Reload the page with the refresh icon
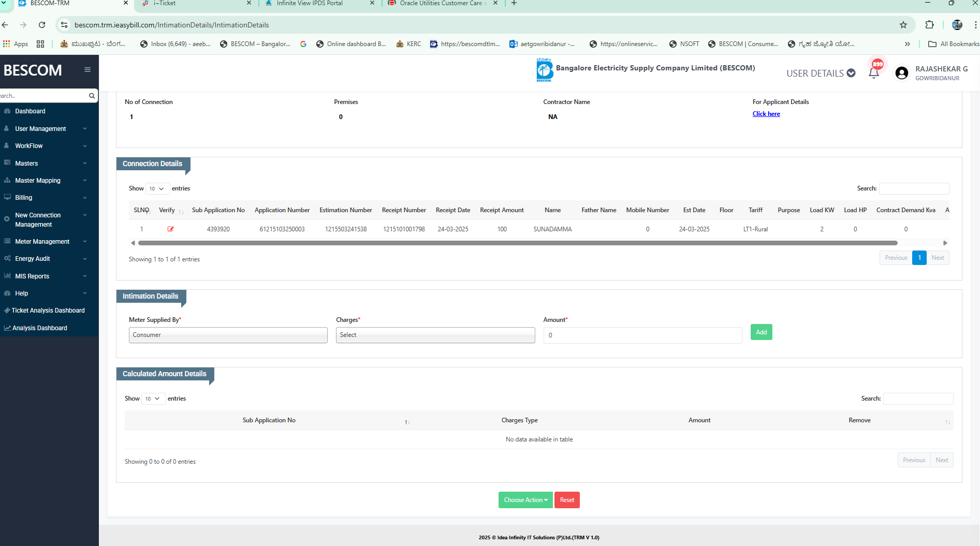 point(42,25)
